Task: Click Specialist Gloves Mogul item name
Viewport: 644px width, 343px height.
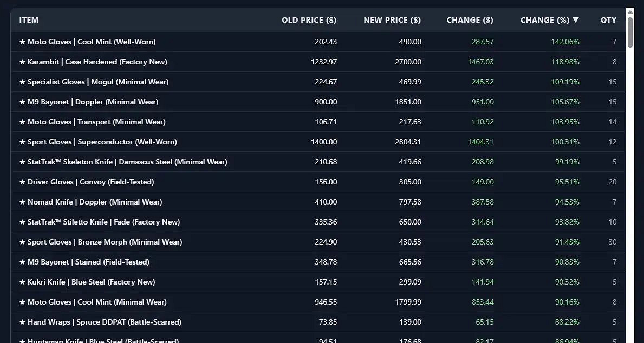Action: pos(94,82)
